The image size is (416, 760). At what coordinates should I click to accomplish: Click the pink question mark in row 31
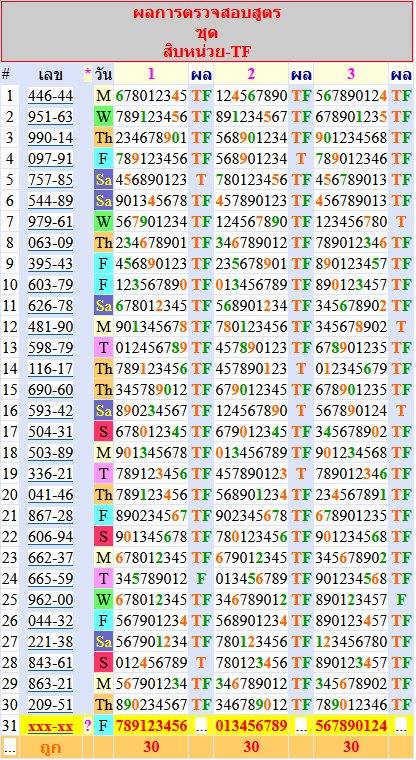(x=88, y=726)
